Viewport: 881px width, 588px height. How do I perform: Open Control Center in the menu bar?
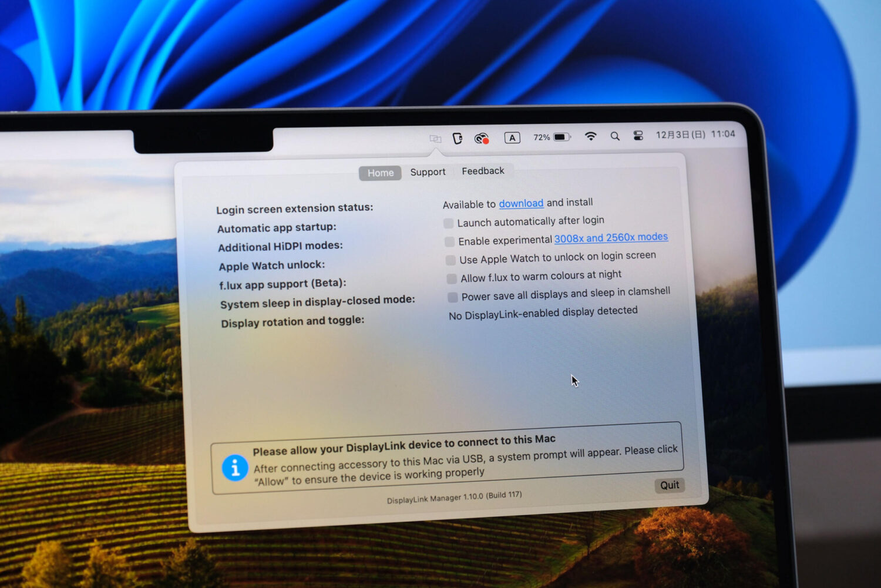638,136
